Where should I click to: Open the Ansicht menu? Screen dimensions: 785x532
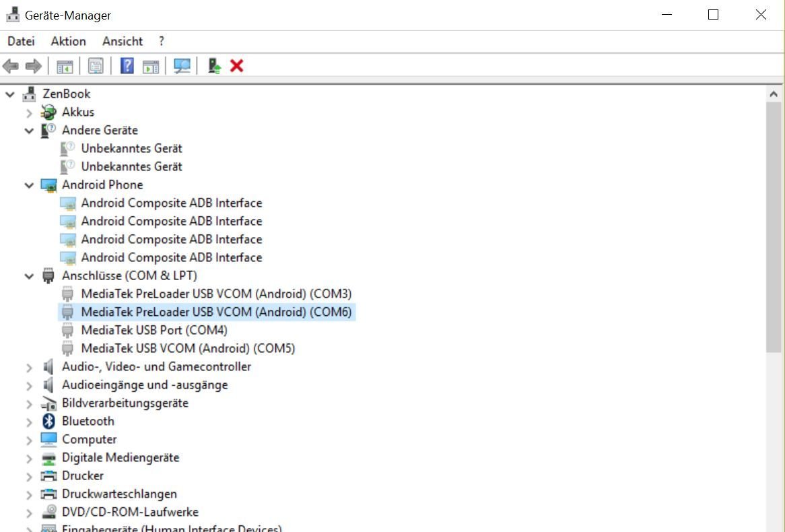click(x=123, y=41)
